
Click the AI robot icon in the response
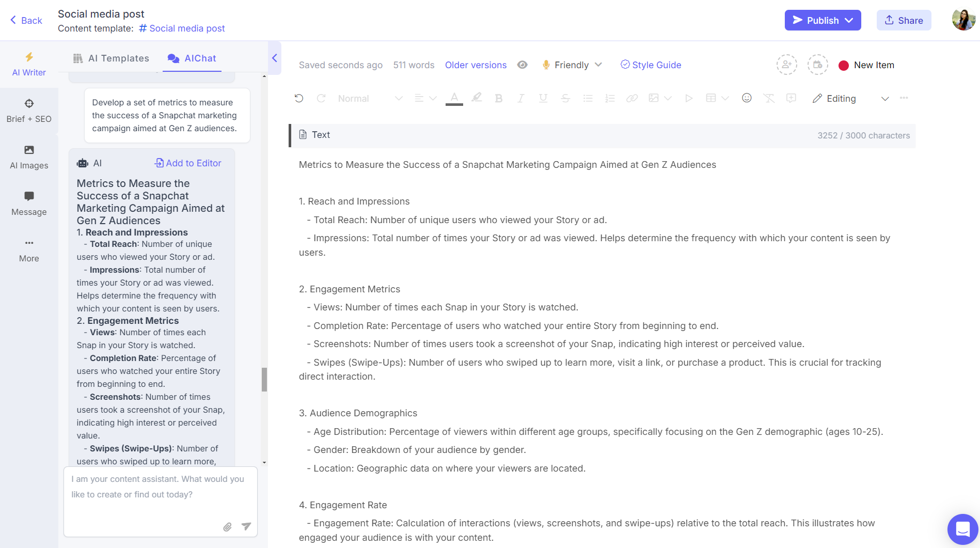83,163
